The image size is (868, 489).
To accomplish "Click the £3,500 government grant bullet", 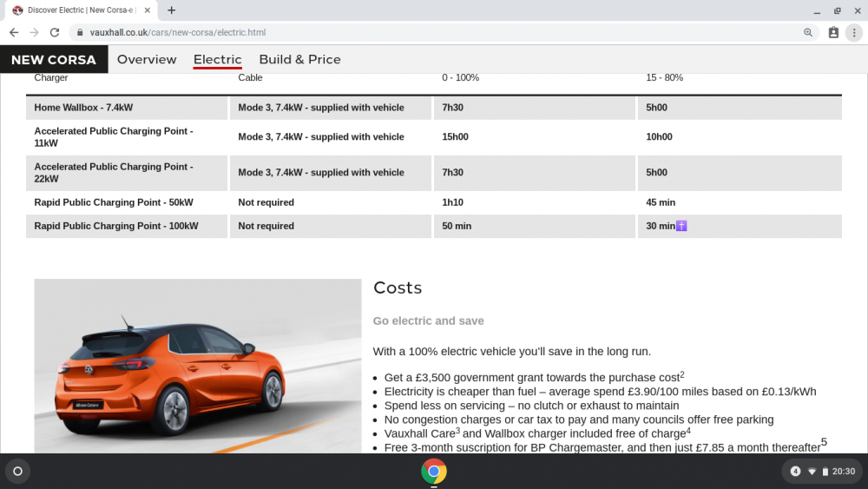I will [x=534, y=377].
